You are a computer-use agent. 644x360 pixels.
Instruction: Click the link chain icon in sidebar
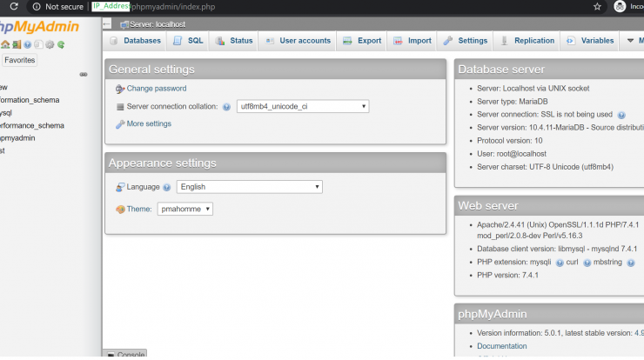84,74
